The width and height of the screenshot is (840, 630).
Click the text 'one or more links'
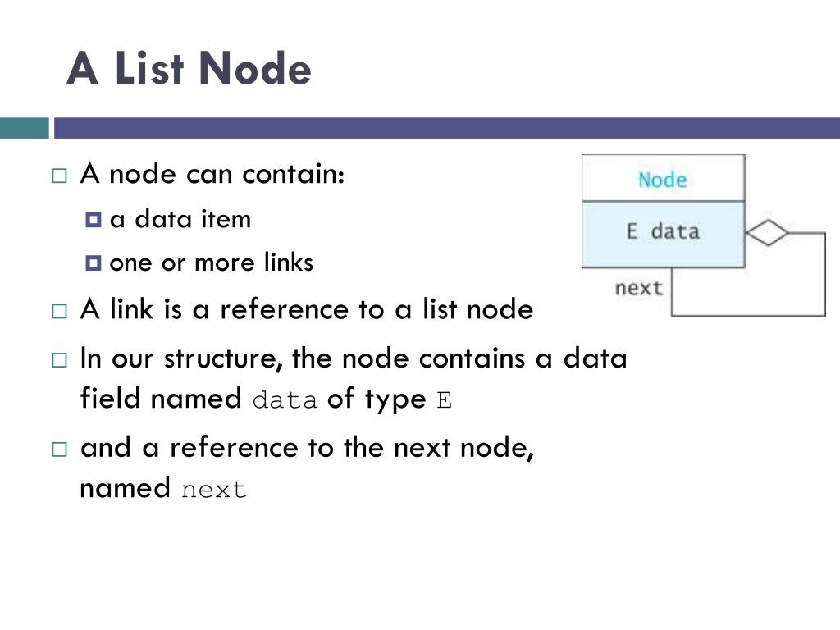(211, 262)
